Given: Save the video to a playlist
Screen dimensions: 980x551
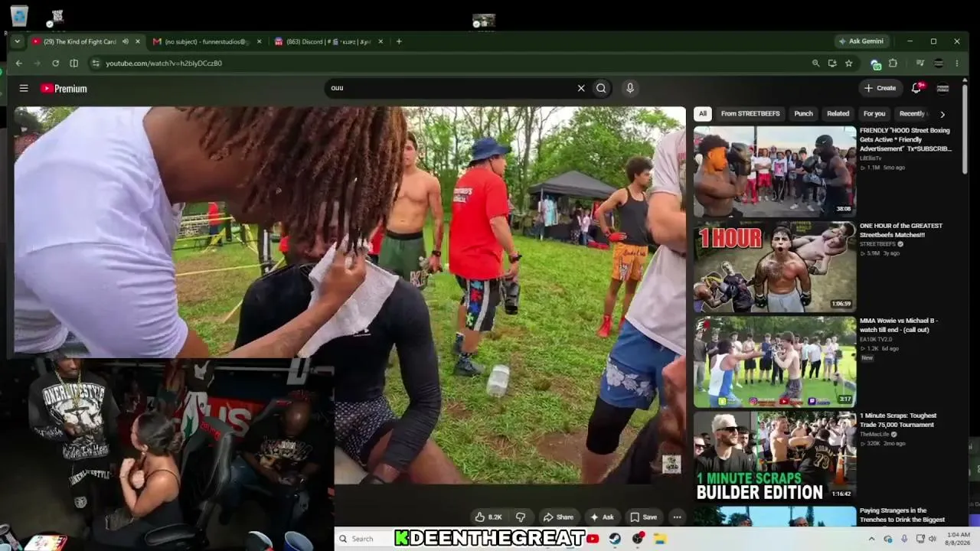Looking at the screenshot, I should click(643, 517).
